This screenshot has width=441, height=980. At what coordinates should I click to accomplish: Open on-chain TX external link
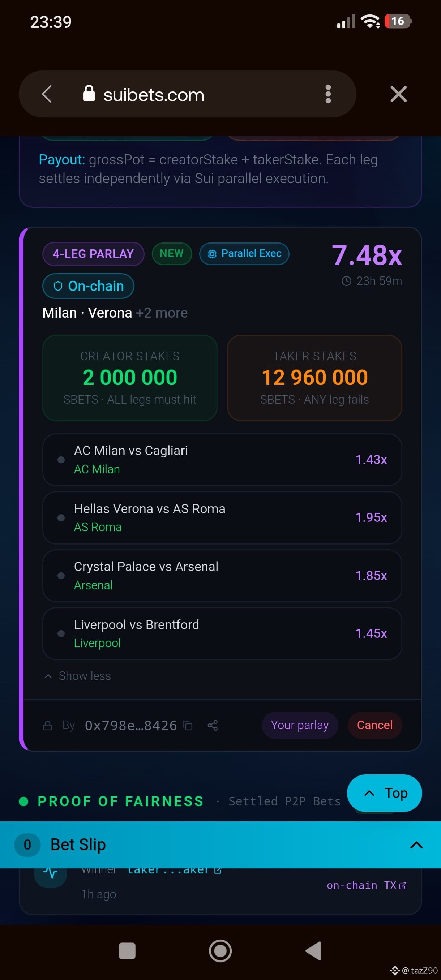[367, 885]
